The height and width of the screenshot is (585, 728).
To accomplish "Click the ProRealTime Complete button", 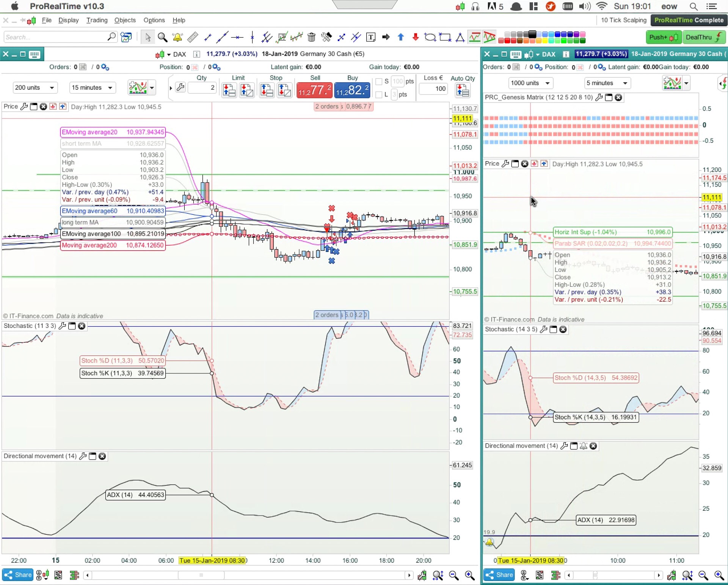I will (x=689, y=20).
